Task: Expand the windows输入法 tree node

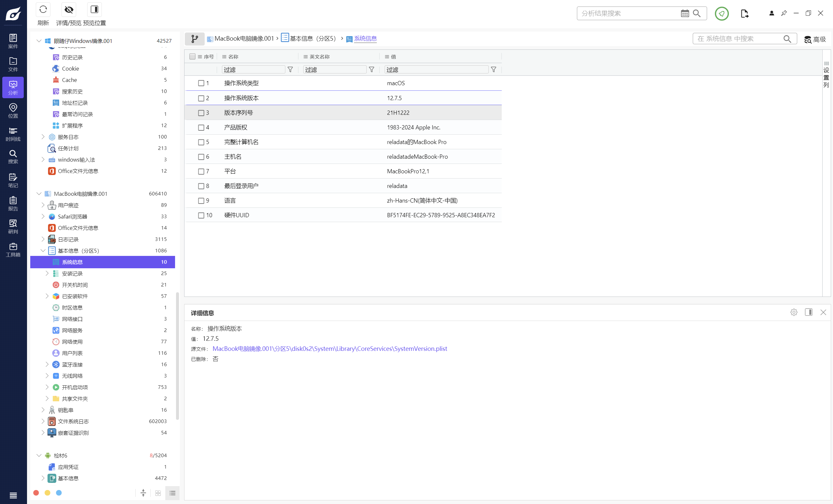Action: (43, 159)
